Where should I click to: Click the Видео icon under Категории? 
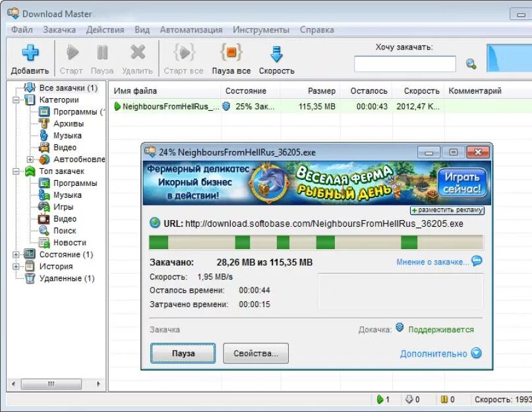tap(44, 147)
